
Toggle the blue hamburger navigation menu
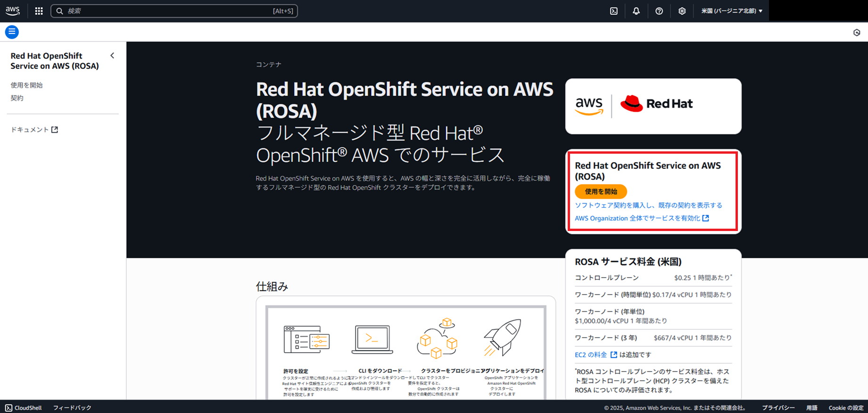click(12, 32)
